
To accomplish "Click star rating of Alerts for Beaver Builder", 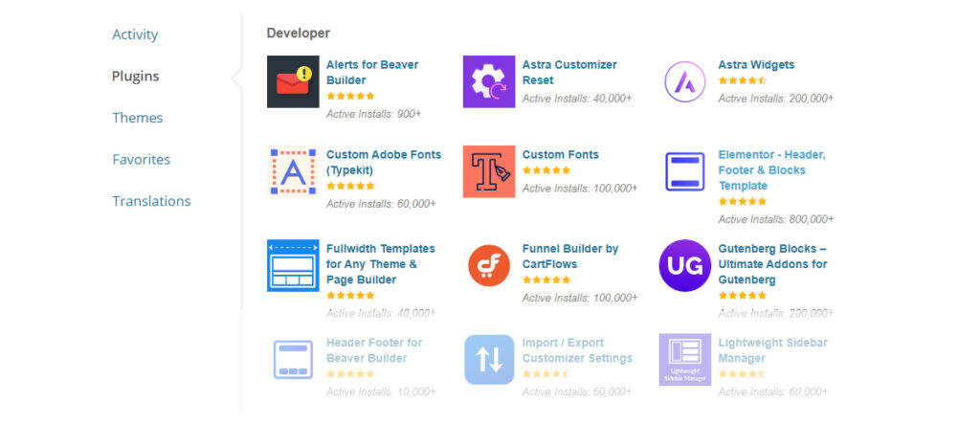I will click(x=350, y=96).
